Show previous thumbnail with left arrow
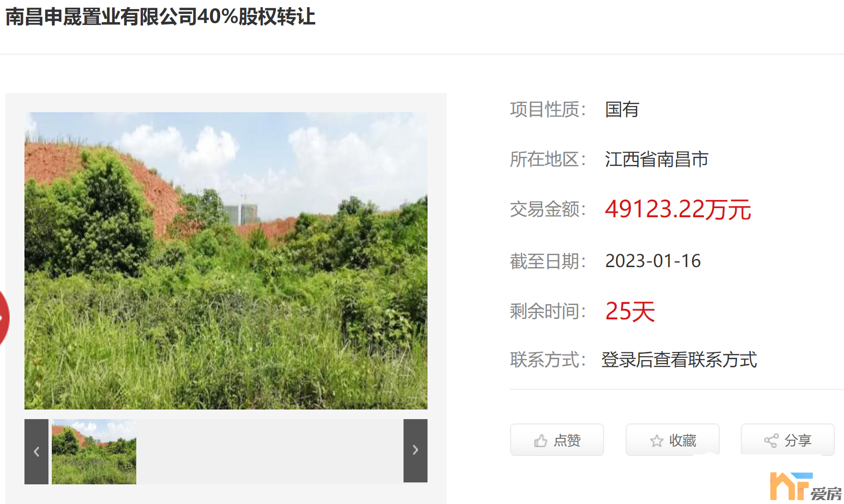The height and width of the screenshot is (504, 844). pos(36,451)
